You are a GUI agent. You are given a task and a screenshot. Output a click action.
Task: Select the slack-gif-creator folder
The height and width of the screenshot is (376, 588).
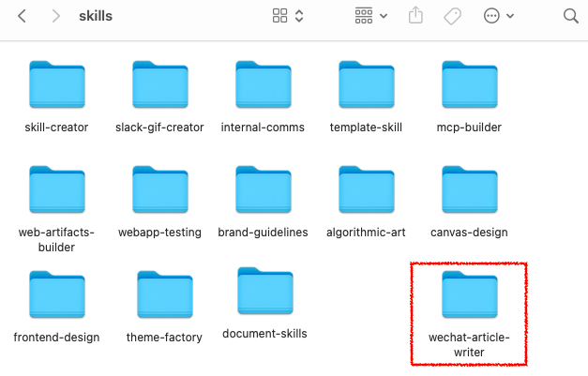click(159, 85)
